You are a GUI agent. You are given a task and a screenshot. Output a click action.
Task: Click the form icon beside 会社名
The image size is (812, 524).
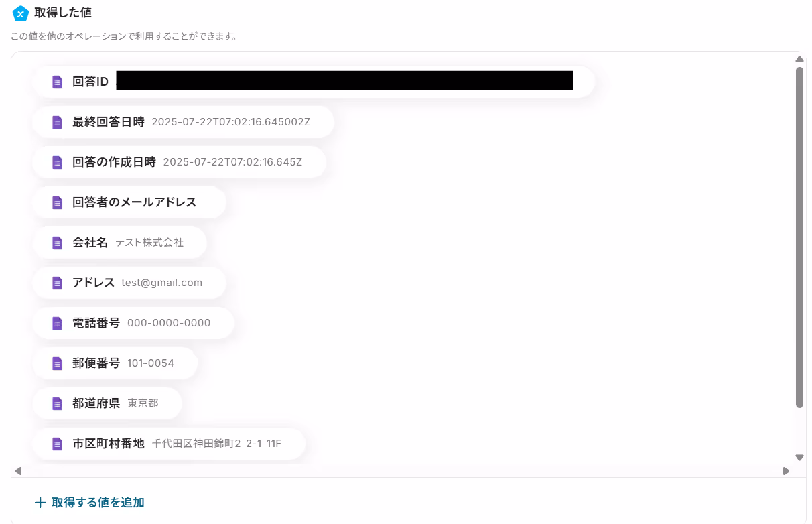pos(58,243)
